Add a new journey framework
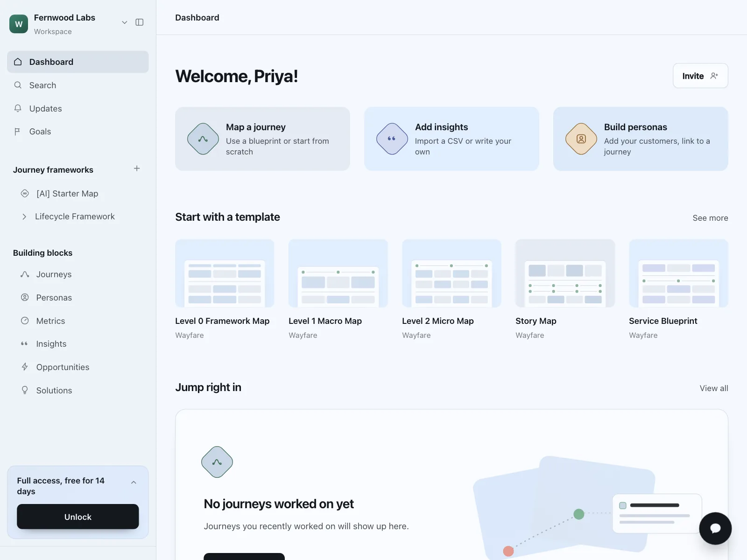Image resolution: width=747 pixels, height=560 pixels. (x=137, y=168)
